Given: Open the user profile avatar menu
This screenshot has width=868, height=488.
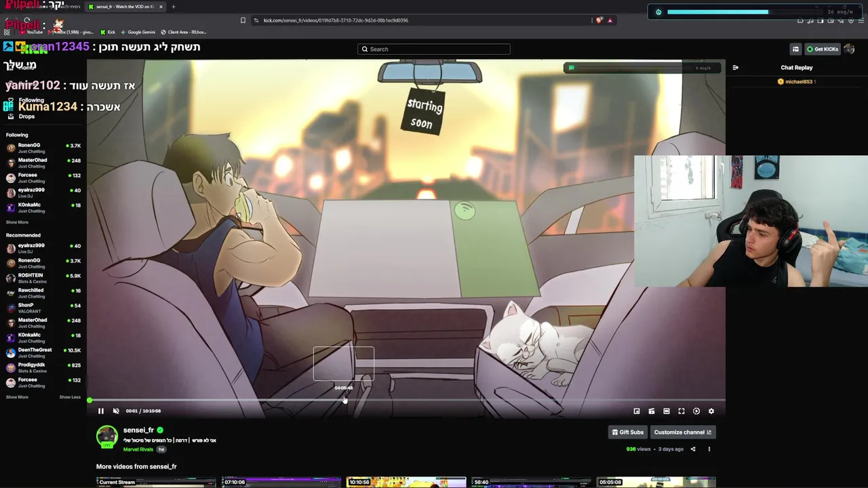Looking at the screenshot, I should click(x=849, y=49).
